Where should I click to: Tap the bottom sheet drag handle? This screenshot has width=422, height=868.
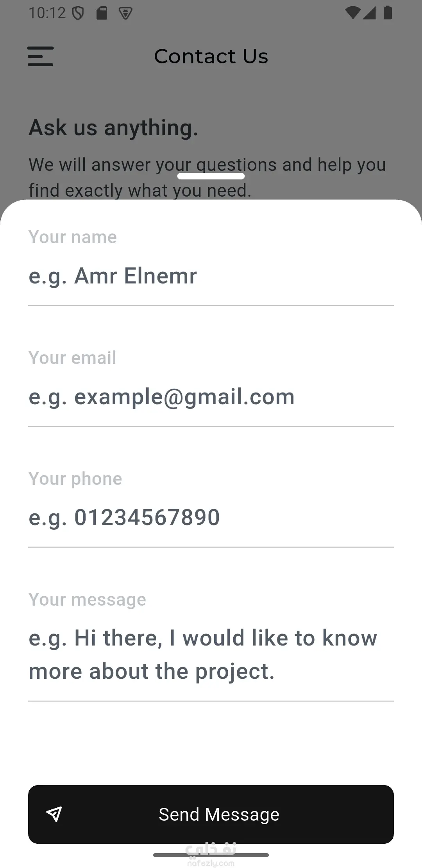(x=211, y=176)
